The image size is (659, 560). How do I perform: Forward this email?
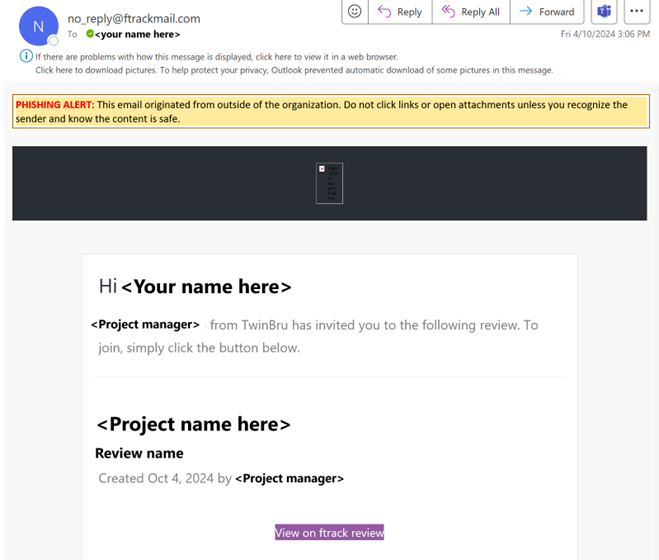tap(547, 11)
